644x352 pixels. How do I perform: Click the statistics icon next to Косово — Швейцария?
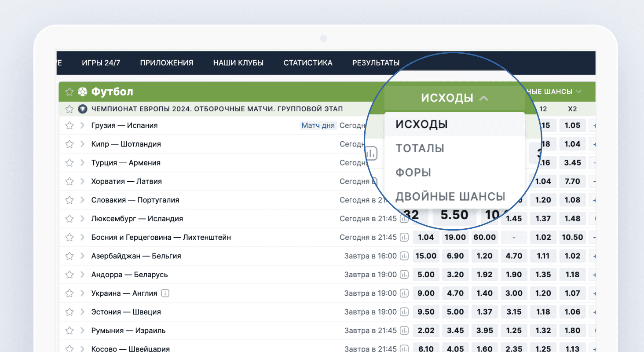[x=404, y=348]
